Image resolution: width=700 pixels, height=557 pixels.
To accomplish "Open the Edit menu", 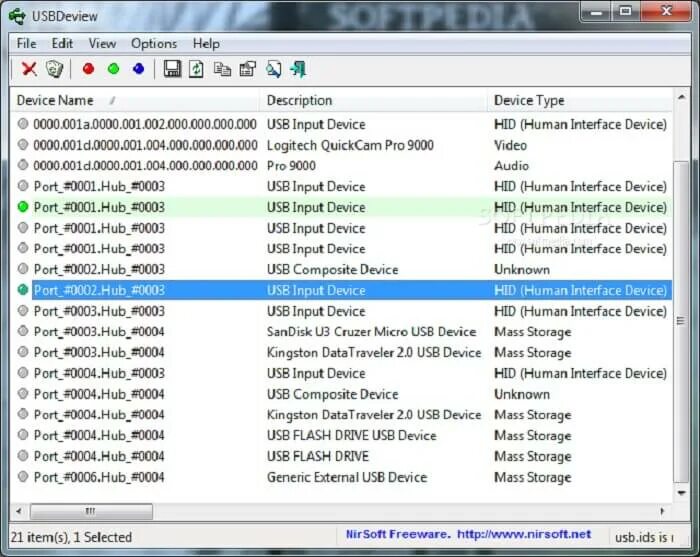I will (62, 44).
